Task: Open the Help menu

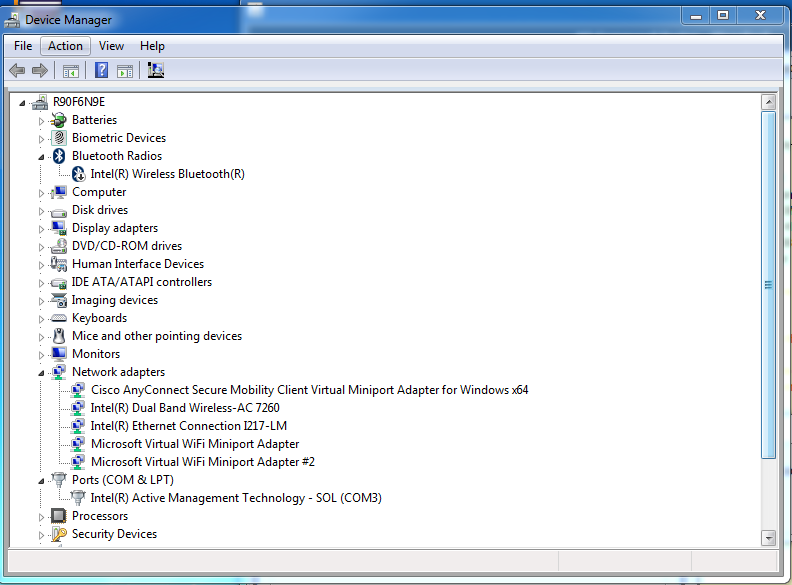Action: point(153,46)
